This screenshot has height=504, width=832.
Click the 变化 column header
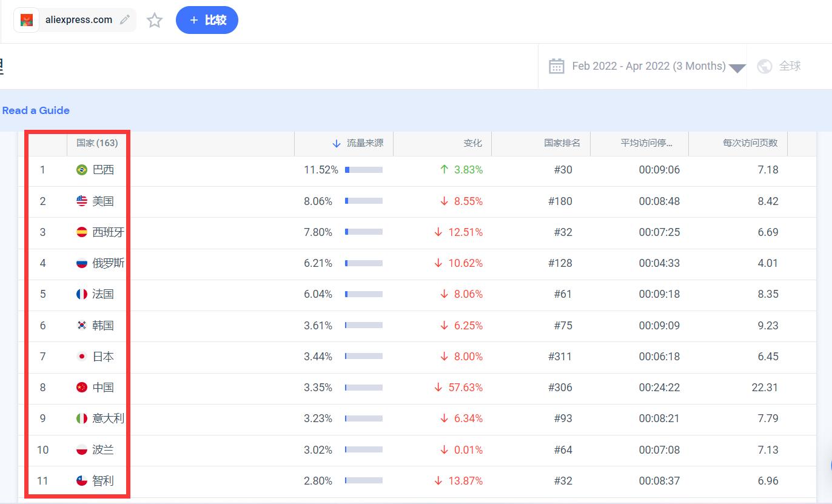pyautogui.click(x=472, y=143)
